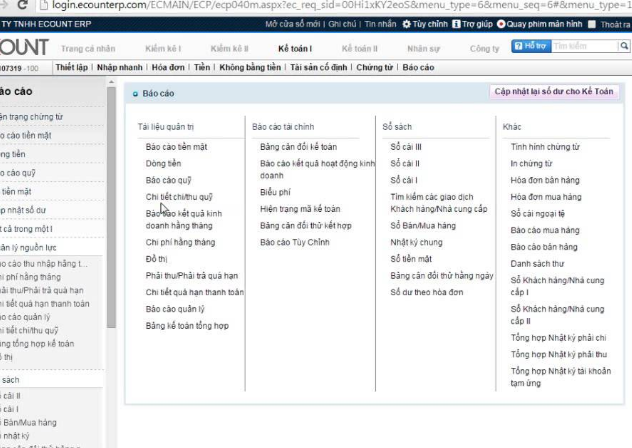The height and width of the screenshot is (448, 632).
Task: Toggle the checkbox beside Thoát ra
Action: (x=593, y=23)
